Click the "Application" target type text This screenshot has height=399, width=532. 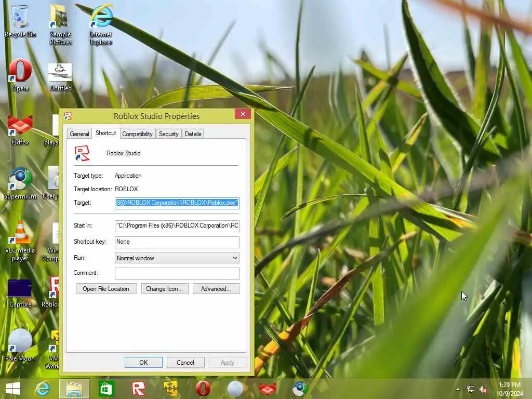coord(128,176)
